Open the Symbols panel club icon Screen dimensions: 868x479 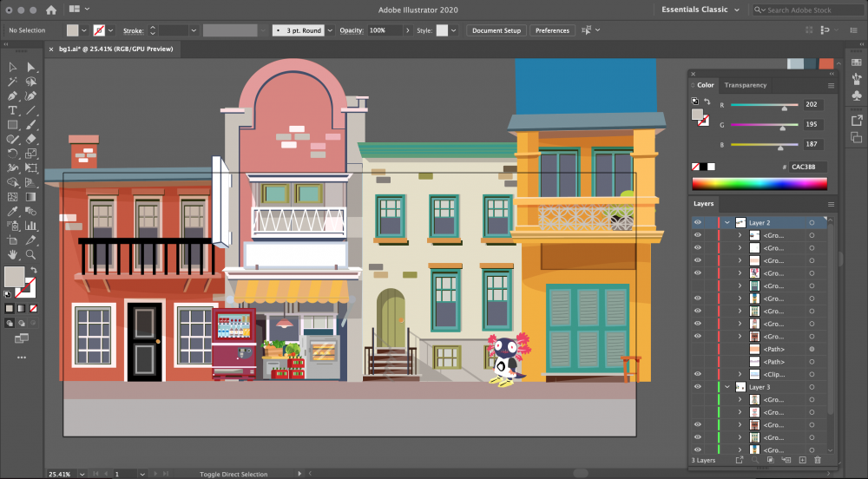(x=857, y=95)
